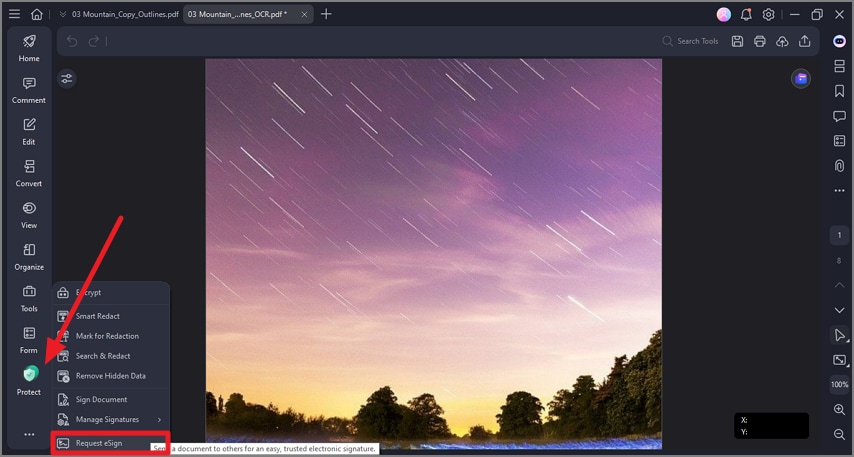
Task: Choose Mark for Redaction
Action: click(111, 336)
